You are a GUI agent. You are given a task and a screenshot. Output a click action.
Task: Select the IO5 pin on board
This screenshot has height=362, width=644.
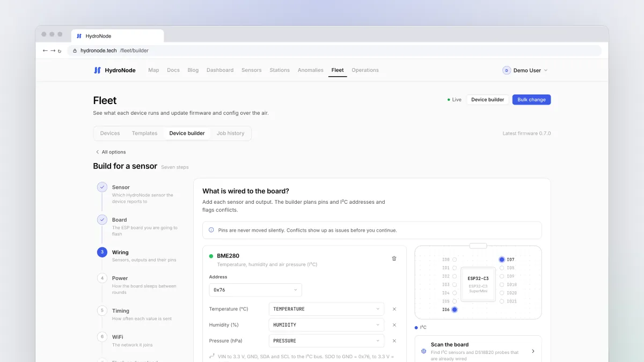coord(455,301)
